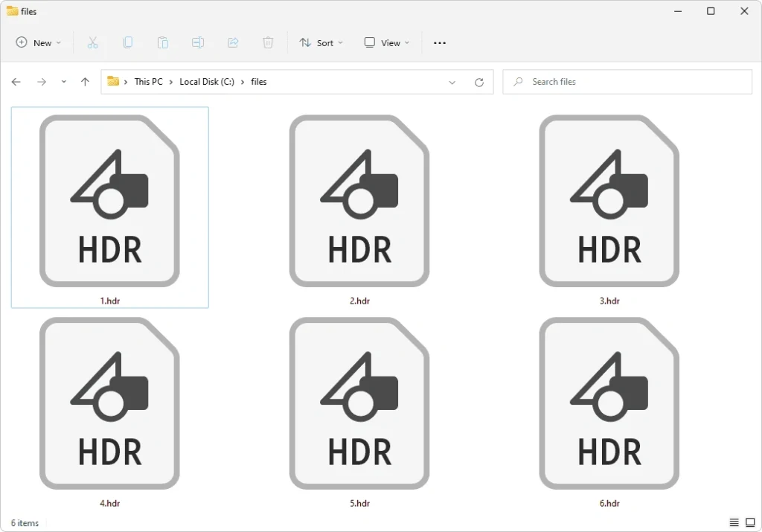
Task: Select the Cut icon in the toolbar
Action: click(x=92, y=42)
